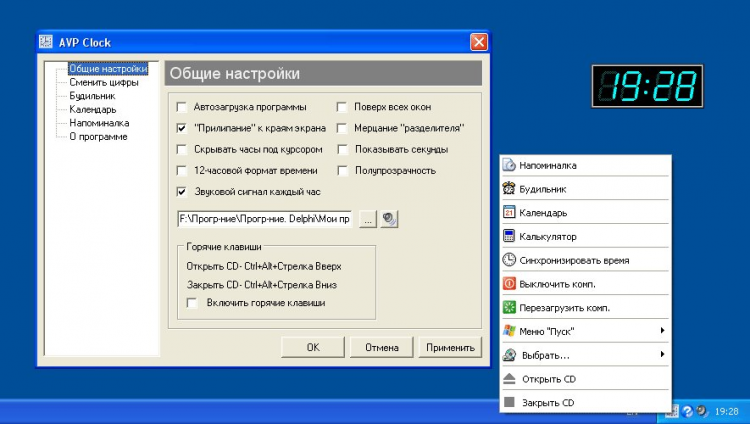Select Выключить комп. menu entry
The width and height of the screenshot is (750, 424).
click(x=585, y=284)
